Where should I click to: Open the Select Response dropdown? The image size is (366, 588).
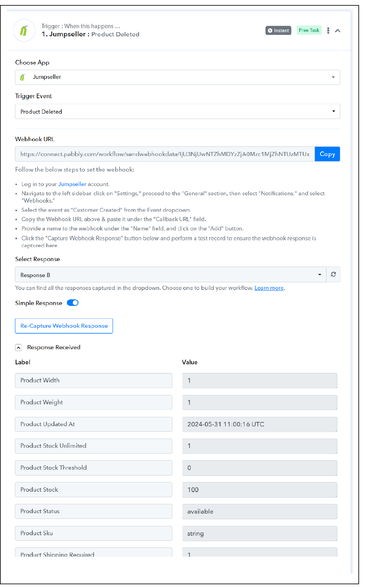click(171, 275)
